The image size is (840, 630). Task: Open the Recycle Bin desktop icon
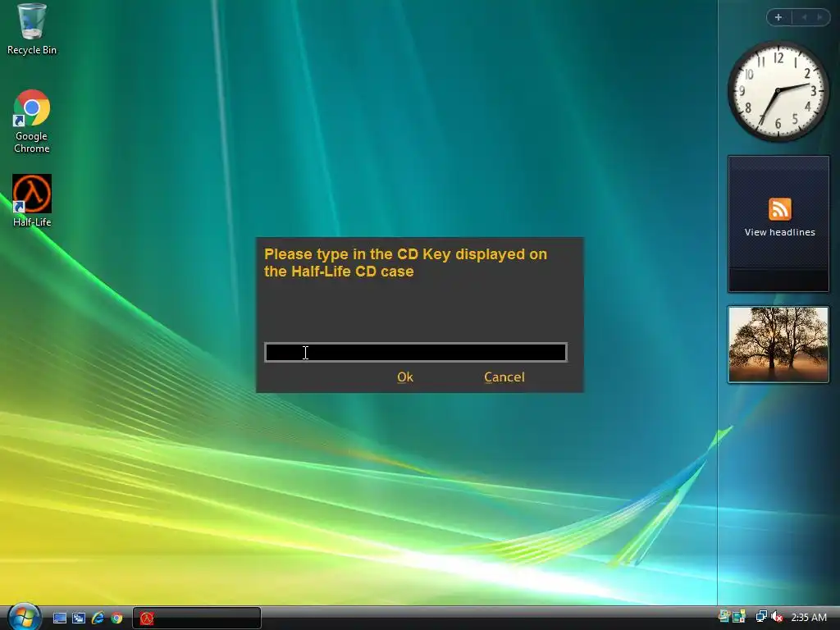coord(32,29)
